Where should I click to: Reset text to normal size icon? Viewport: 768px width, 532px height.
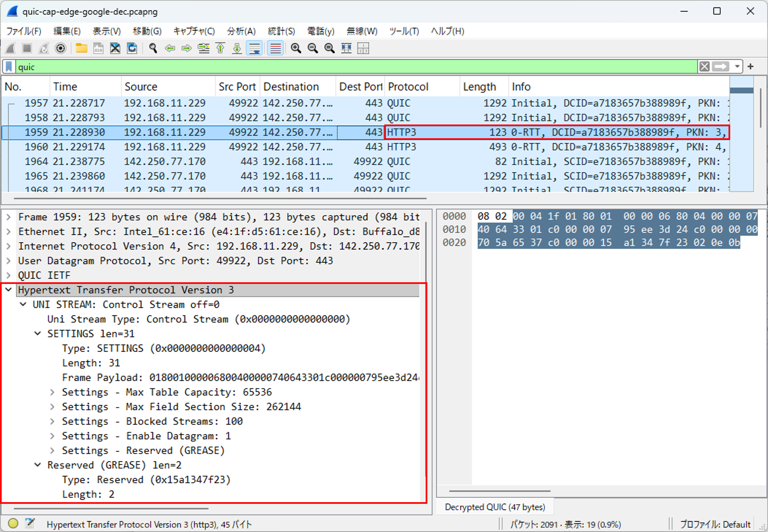click(x=330, y=48)
